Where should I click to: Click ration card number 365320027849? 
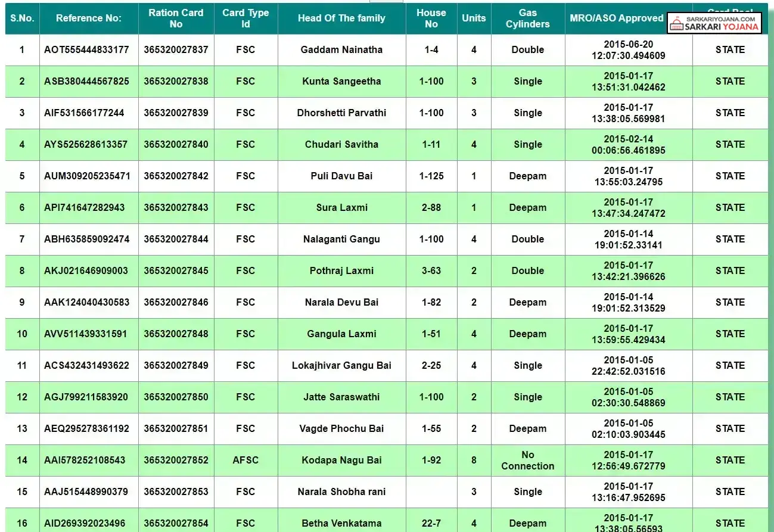[176, 366]
